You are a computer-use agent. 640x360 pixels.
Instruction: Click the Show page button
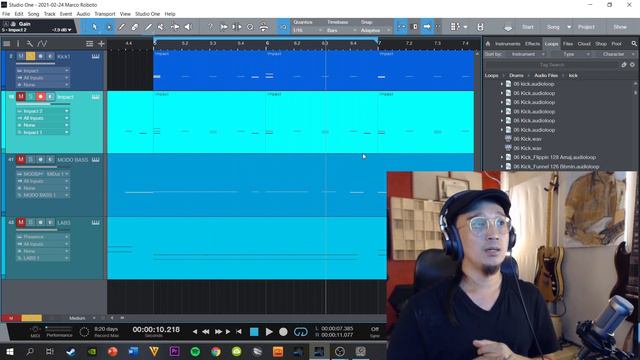(620, 27)
